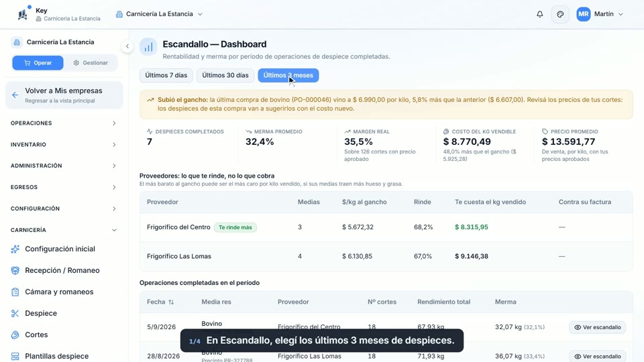The image size is (644, 362).
Task: Click the 35,5% margen real value
Action: [358, 141]
